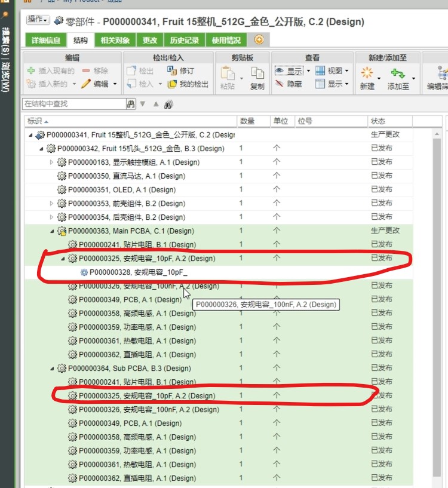Select the P000000351 OLED row
The width and height of the screenshot is (448, 488).
point(219,190)
